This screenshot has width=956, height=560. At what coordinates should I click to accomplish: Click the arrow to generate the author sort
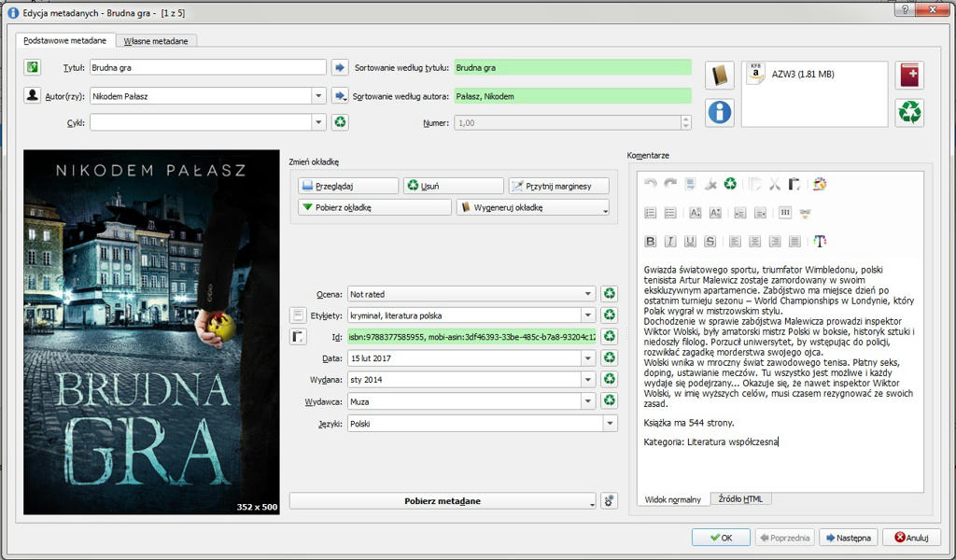point(340,96)
